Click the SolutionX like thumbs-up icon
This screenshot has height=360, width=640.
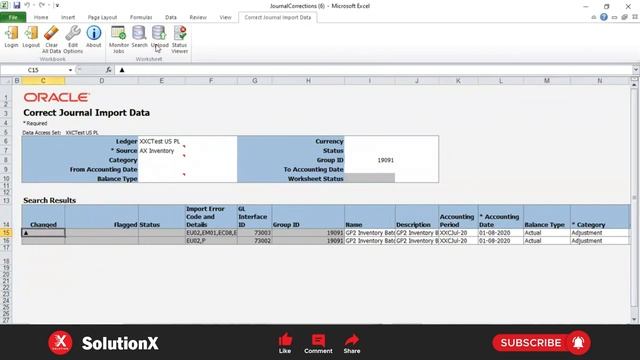[285, 340]
